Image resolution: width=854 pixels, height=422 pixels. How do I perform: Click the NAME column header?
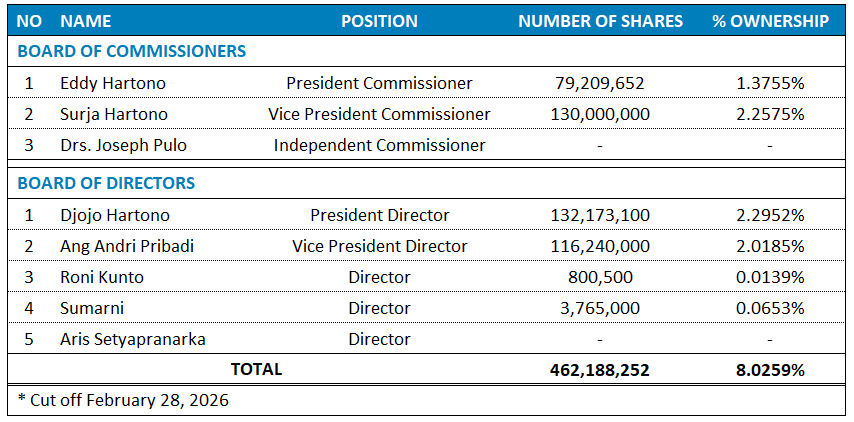[x=86, y=21]
